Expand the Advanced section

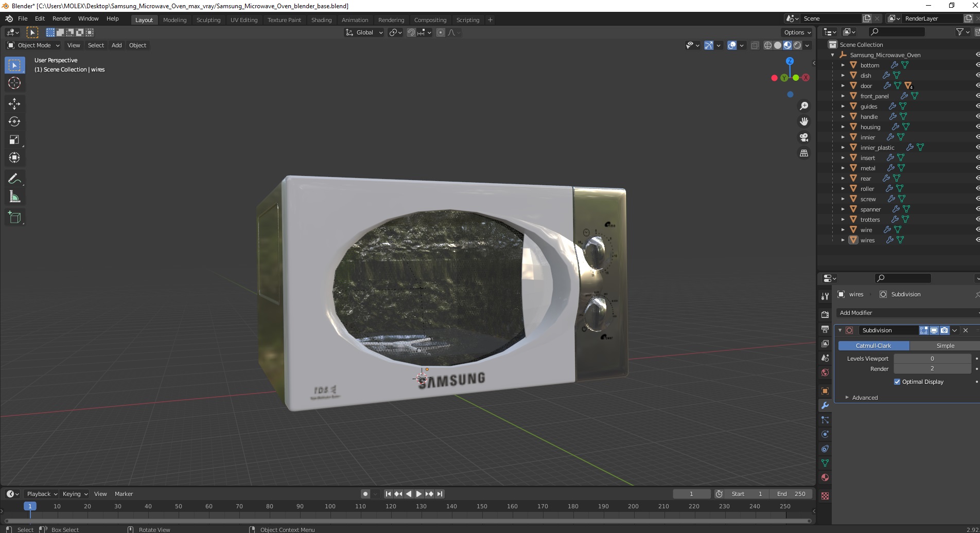click(865, 398)
